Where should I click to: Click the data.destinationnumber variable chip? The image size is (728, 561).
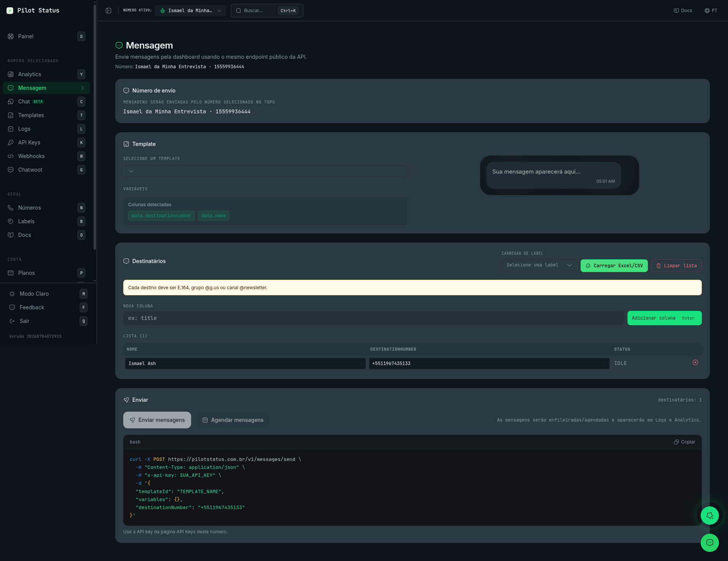click(x=162, y=216)
